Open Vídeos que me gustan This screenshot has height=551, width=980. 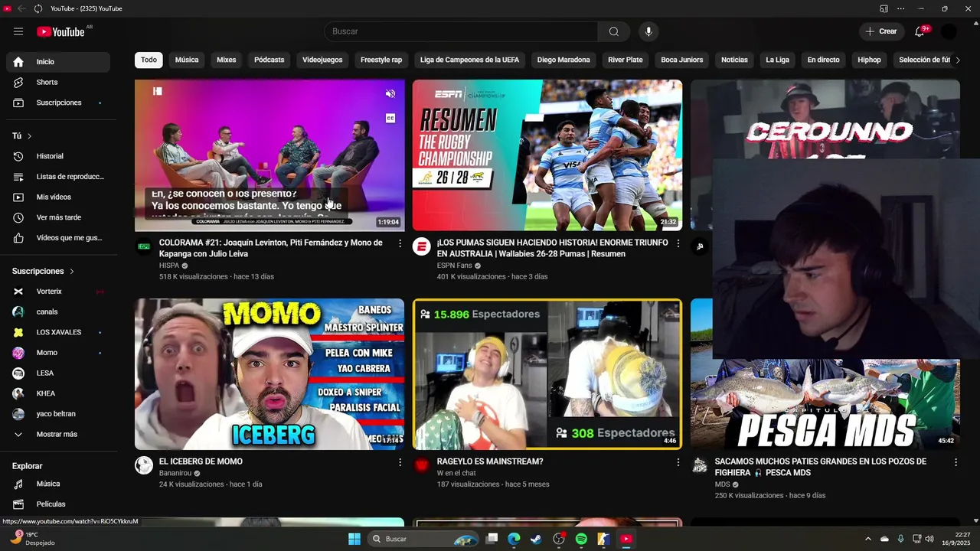58,238
